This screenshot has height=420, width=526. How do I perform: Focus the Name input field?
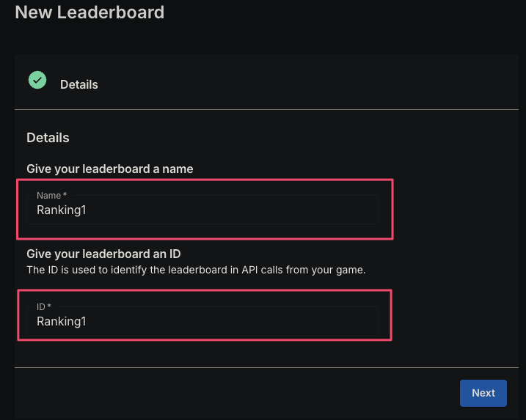tap(202, 210)
